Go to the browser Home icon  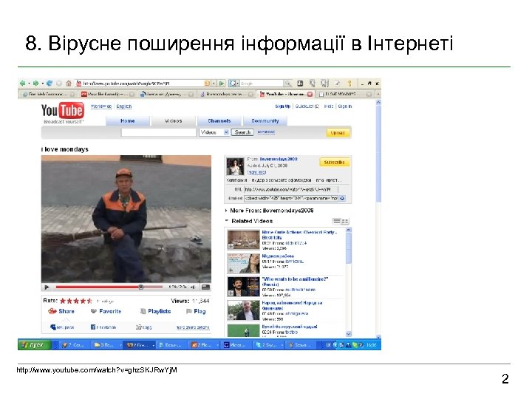pyautogui.click(x=69, y=83)
